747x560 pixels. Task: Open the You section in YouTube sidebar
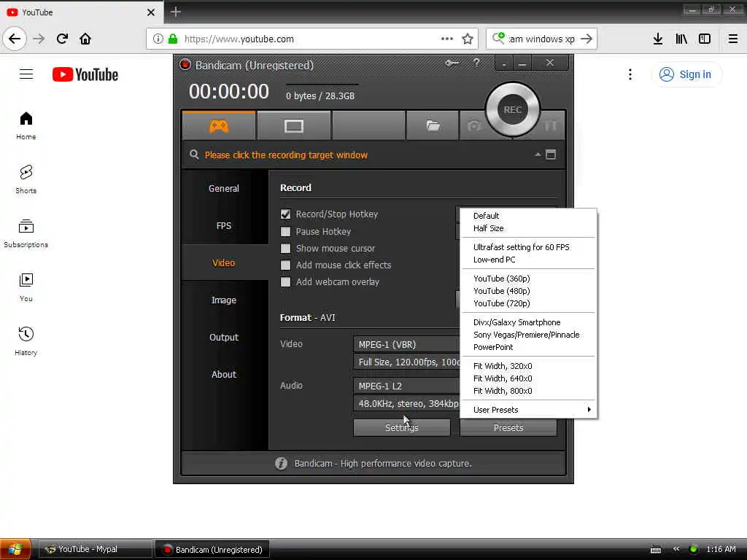[x=26, y=287]
